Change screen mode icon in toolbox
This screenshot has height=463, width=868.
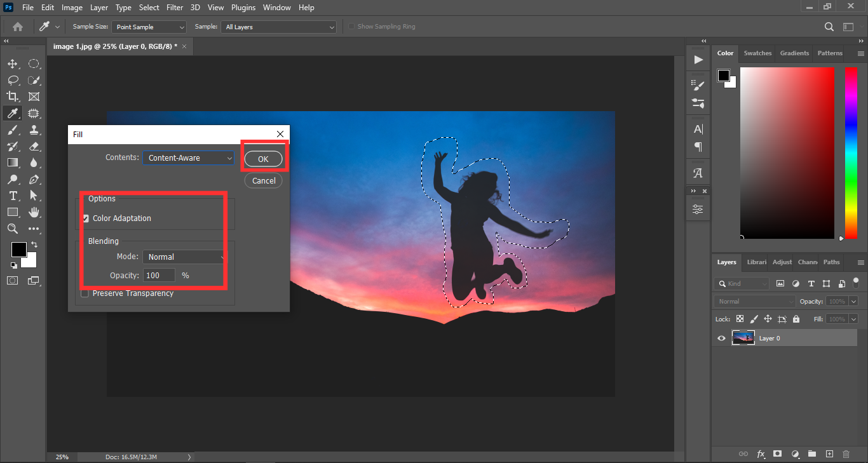pos(34,280)
